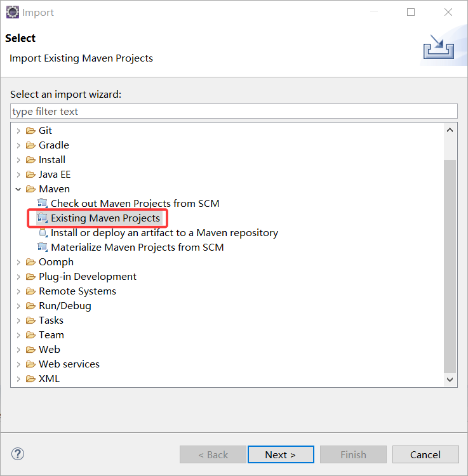Focus the type filter text field

point(234,111)
